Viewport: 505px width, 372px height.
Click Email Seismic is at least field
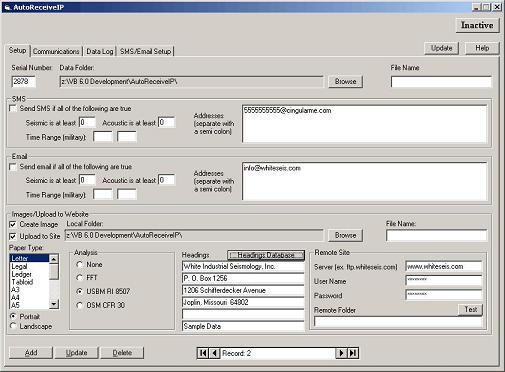pos(87,180)
